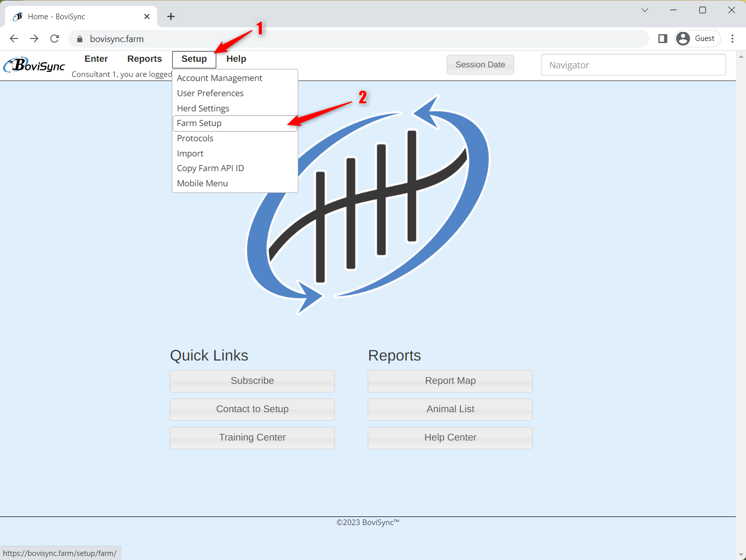Open the Reports menu
Image resolution: width=746 pixels, height=560 pixels.
pyautogui.click(x=144, y=59)
